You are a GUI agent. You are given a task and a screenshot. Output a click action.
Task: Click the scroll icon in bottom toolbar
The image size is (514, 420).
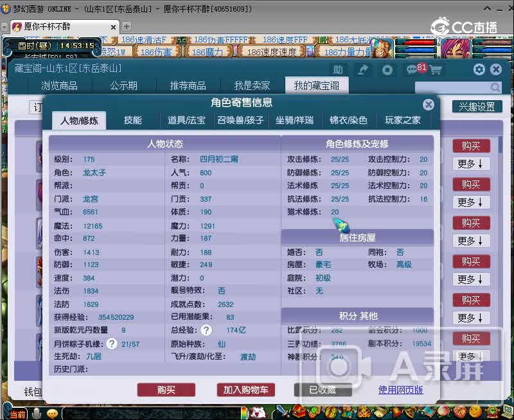point(380,412)
